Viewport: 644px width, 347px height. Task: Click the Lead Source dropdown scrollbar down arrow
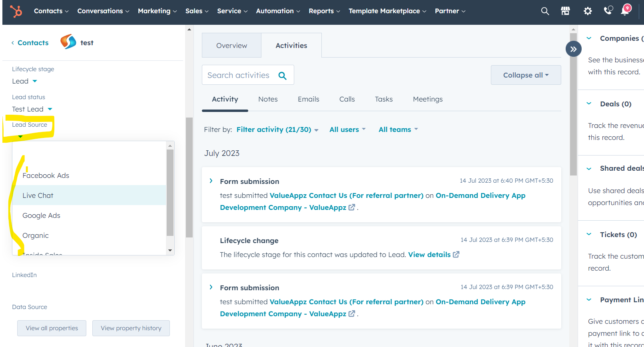point(170,251)
